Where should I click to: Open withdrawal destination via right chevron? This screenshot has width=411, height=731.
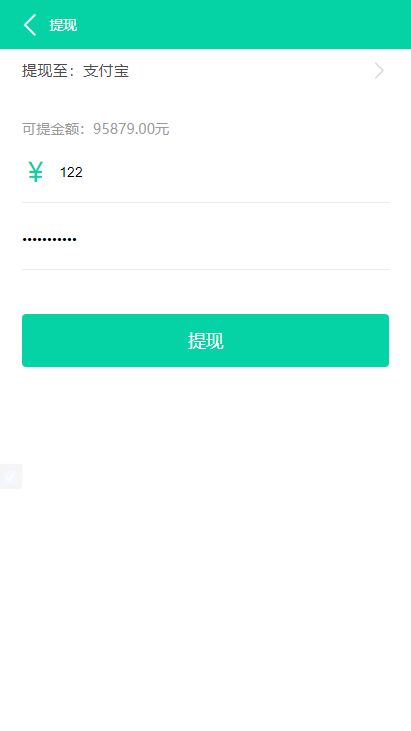(x=379, y=71)
